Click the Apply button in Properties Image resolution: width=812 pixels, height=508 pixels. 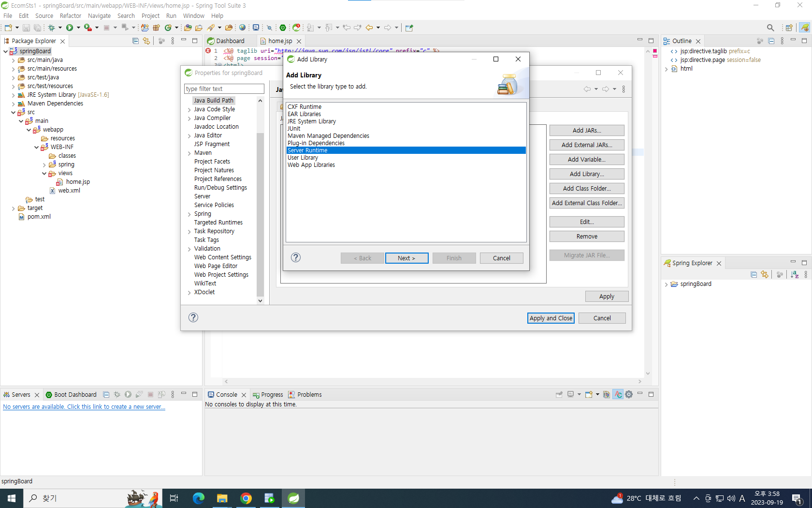click(x=607, y=296)
